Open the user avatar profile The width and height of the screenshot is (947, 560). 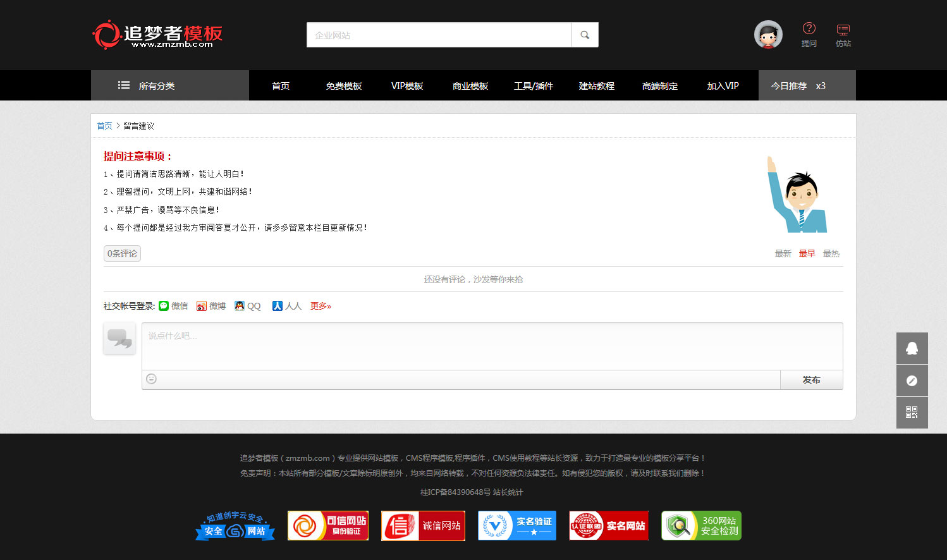tap(768, 35)
